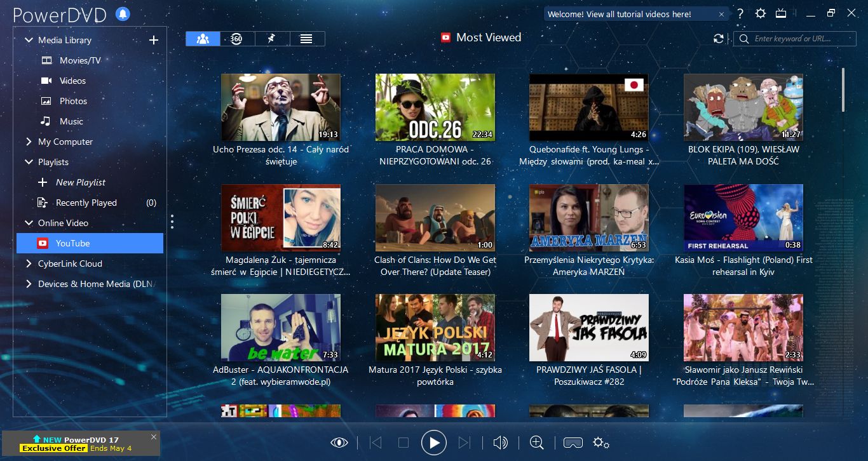Switch to the pinned videos tab
868x461 pixels.
272,39
